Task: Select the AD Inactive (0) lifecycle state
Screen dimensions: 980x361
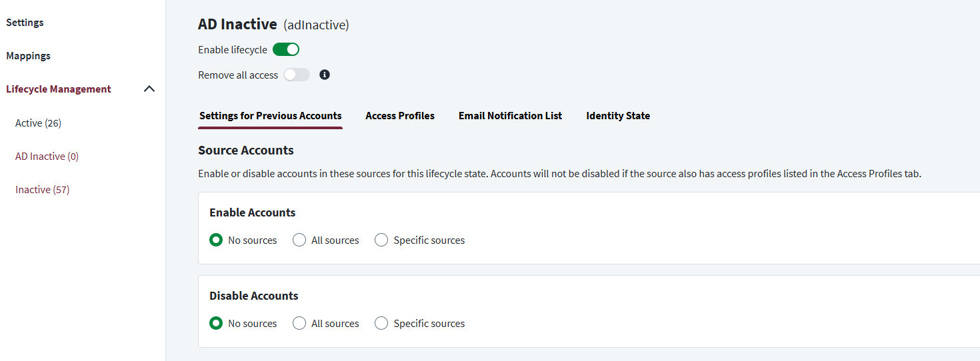Action: (x=47, y=157)
